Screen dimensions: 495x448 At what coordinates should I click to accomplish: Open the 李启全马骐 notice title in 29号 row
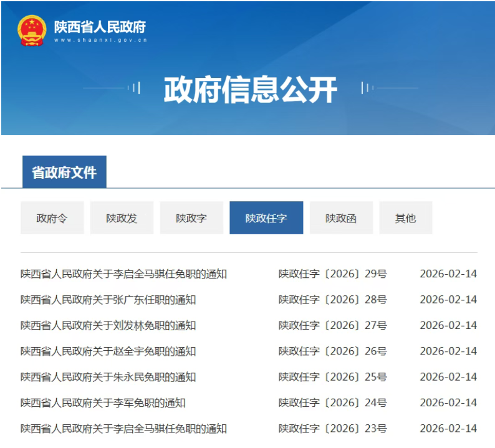[123, 274]
